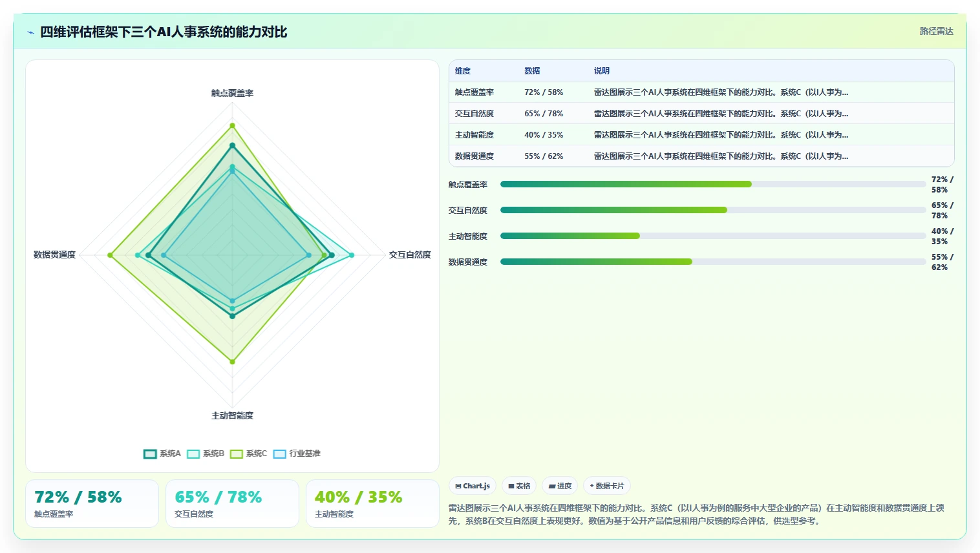The image size is (980, 553).
Task: Click the 说明 column header
Action: coord(602,71)
